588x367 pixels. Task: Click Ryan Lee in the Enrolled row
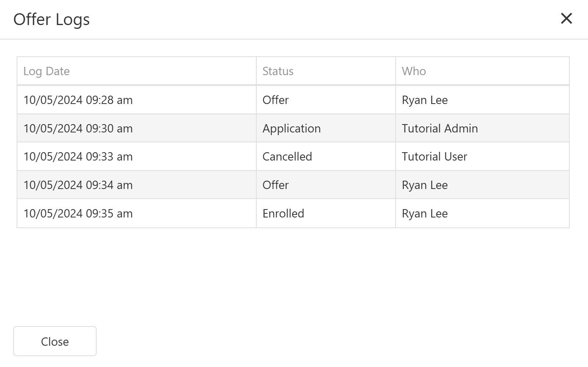424,214
